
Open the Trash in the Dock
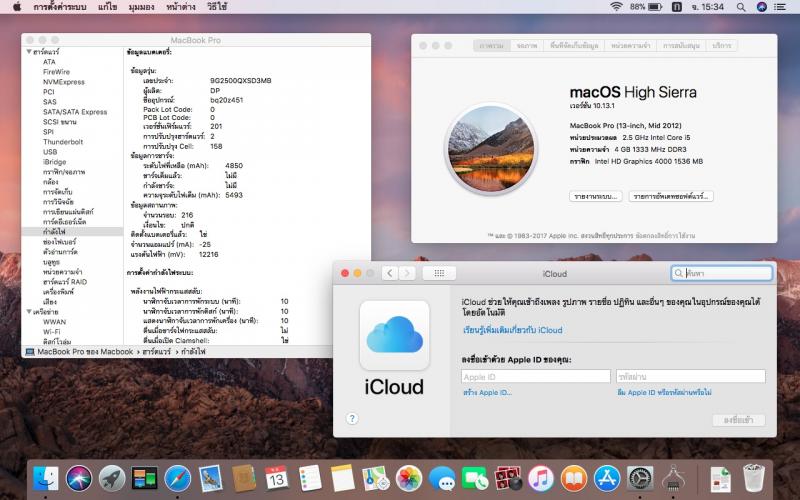tap(754, 479)
